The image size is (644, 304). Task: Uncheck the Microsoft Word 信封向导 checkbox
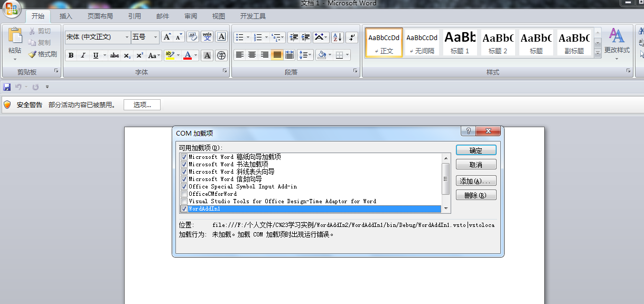point(184,179)
